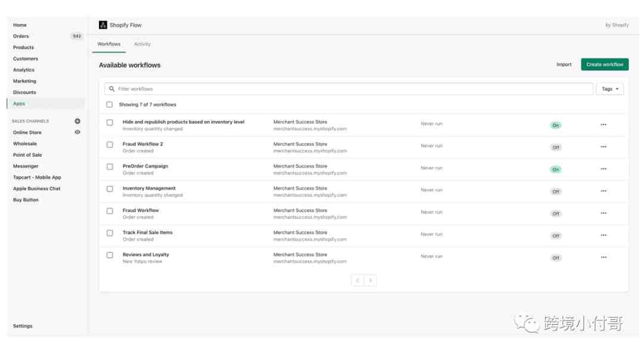Screen dimensions: 644x352
Task: Open the Fraud Workflow 2 workflow
Action: pos(143,144)
